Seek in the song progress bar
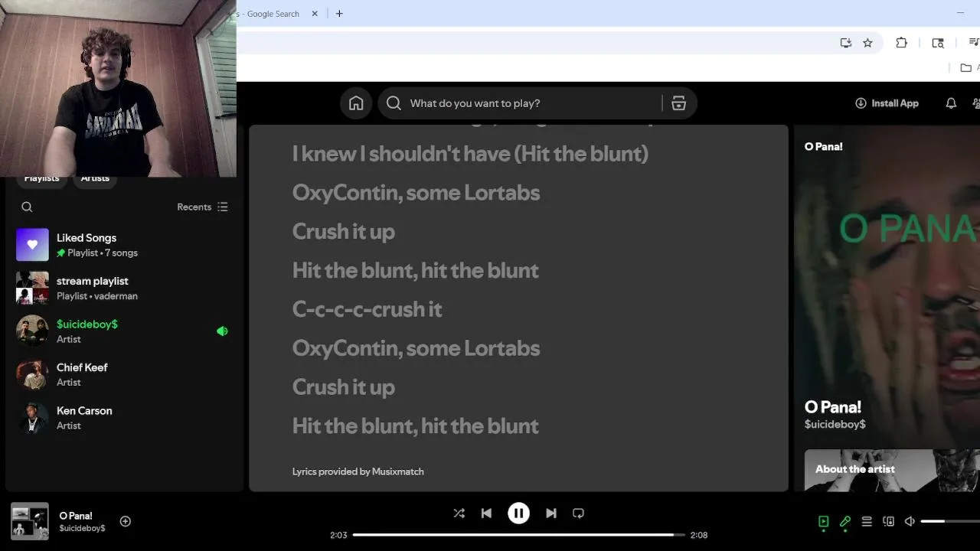This screenshot has height=551, width=980. coord(518,535)
